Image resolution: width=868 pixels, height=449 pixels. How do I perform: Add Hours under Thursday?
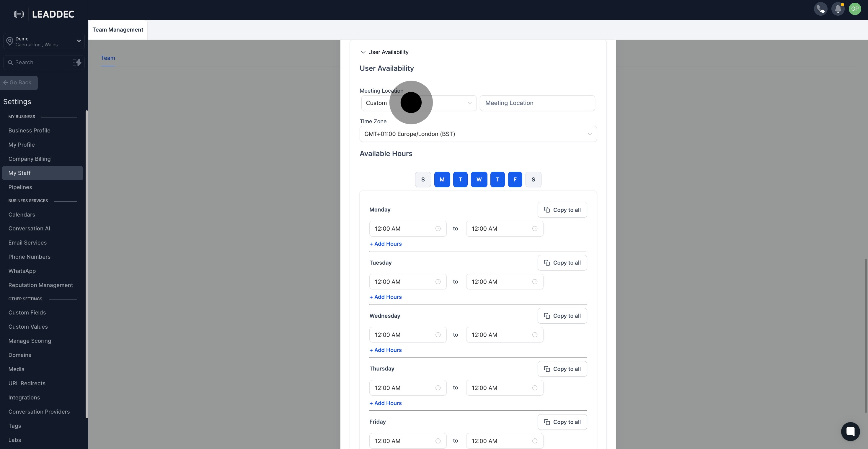click(386, 403)
